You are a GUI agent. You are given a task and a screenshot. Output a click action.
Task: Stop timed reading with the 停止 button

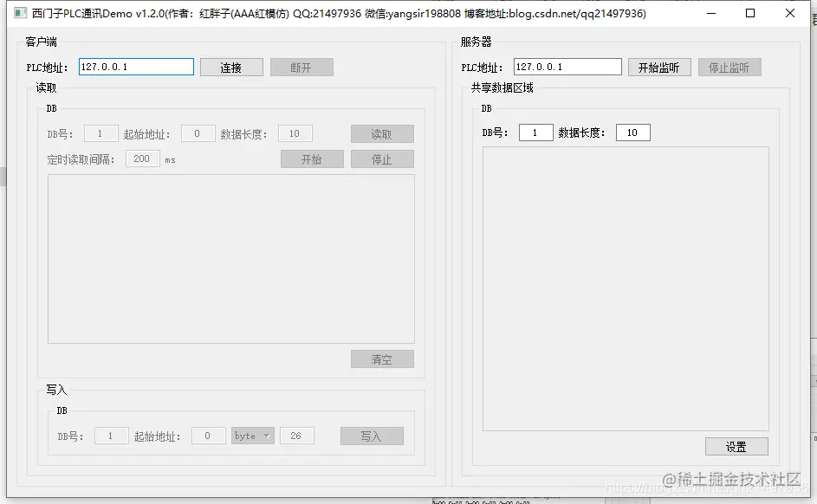coord(382,158)
